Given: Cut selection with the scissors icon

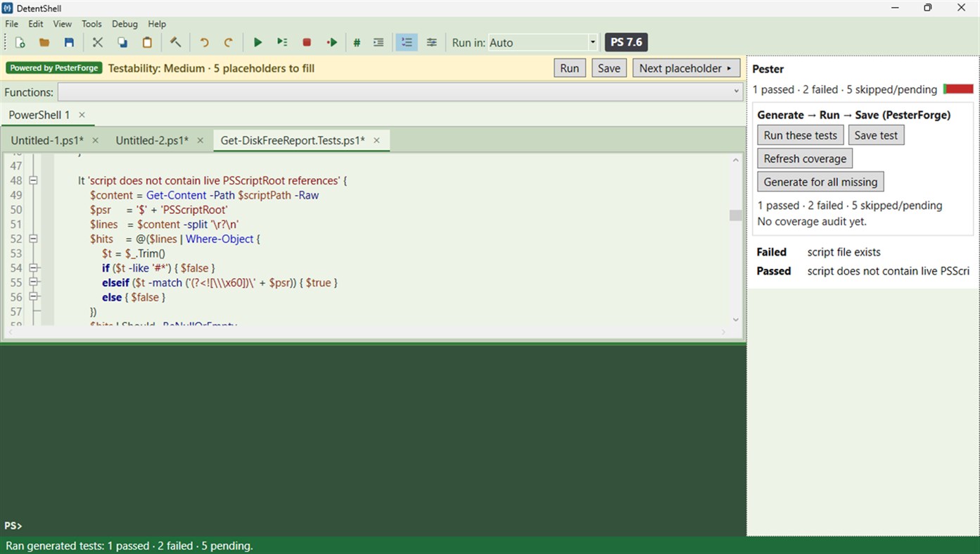Looking at the screenshot, I should coord(98,42).
